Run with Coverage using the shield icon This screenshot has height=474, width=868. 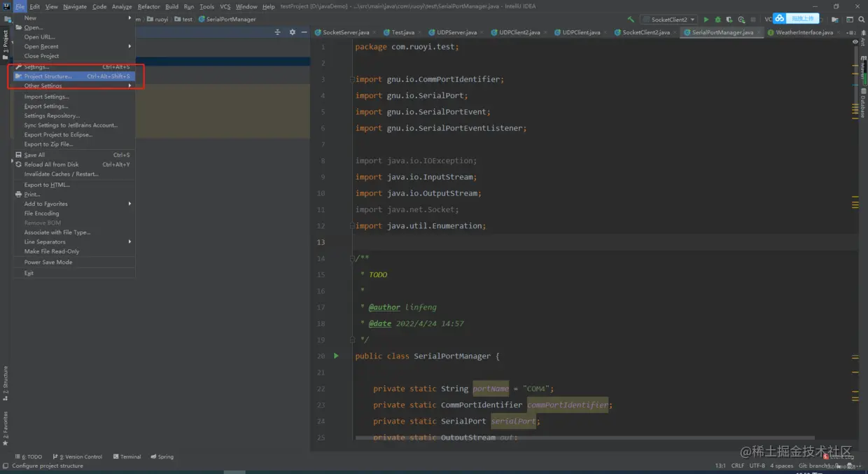click(x=729, y=20)
